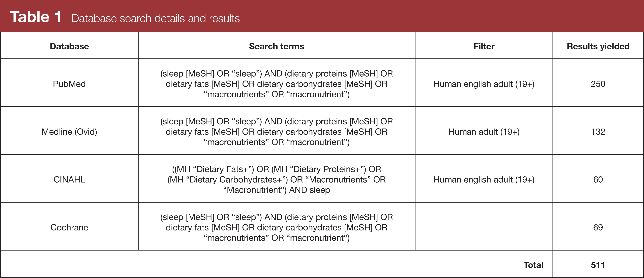
Task: Click the "Database" column header
Action: (x=69, y=46)
